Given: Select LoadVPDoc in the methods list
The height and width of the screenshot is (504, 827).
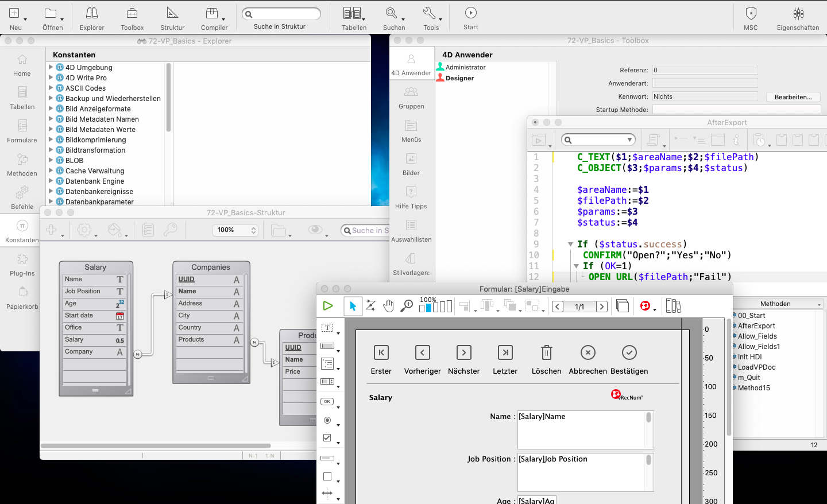Looking at the screenshot, I should coord(756,367).
